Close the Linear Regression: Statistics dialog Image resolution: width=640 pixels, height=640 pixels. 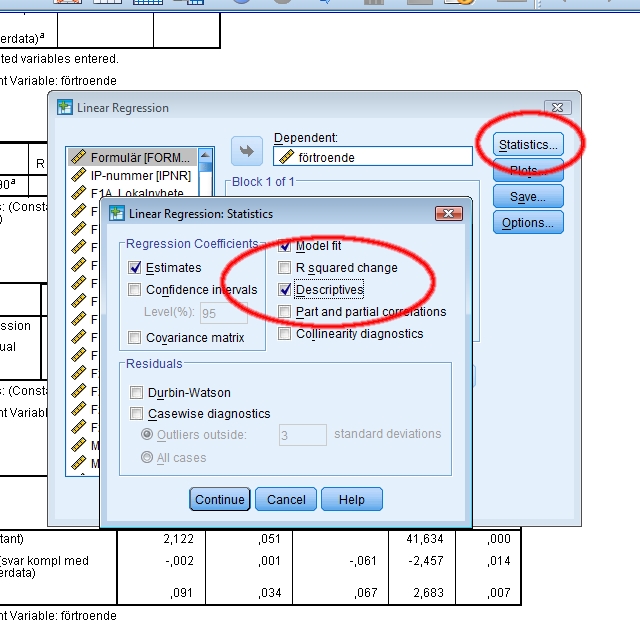[x=448, y=213]
